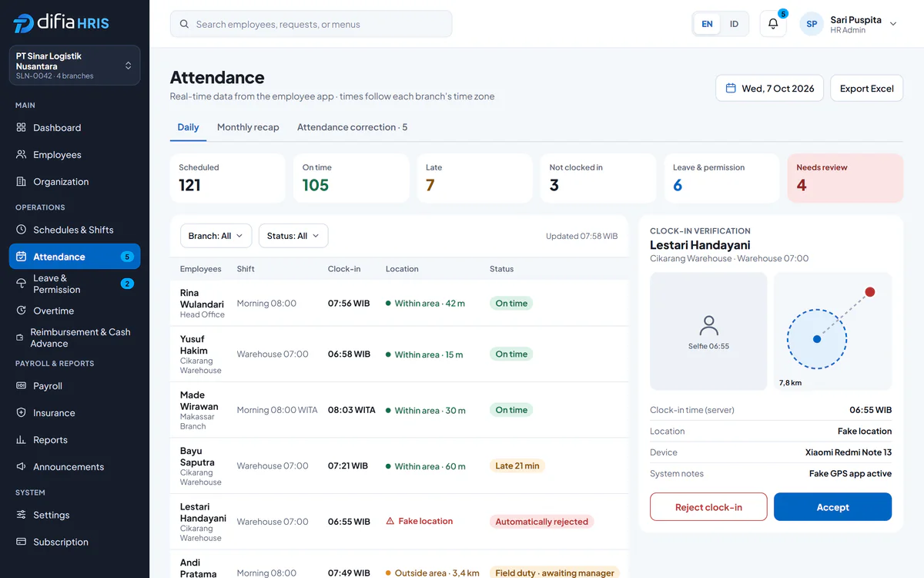Viewport: 924px width, 578px height.
Task: Select the Needs review filter card
Action: click(x=845, y=178)
